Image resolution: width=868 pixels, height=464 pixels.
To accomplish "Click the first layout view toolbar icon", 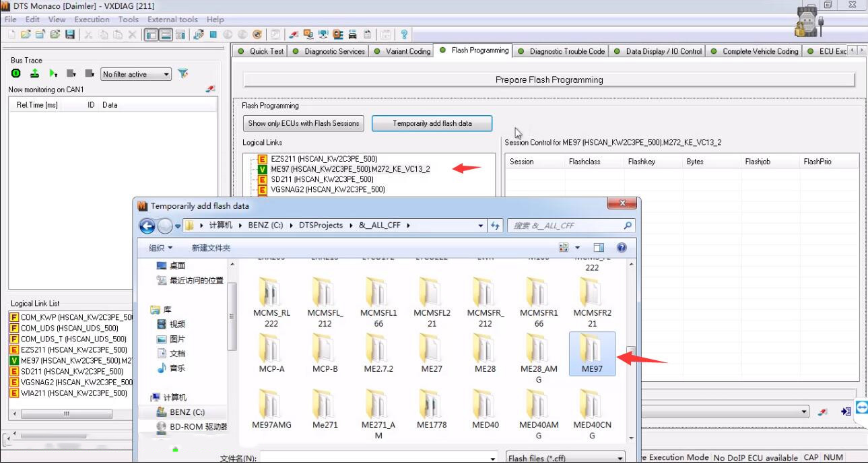I will (151, 34).
